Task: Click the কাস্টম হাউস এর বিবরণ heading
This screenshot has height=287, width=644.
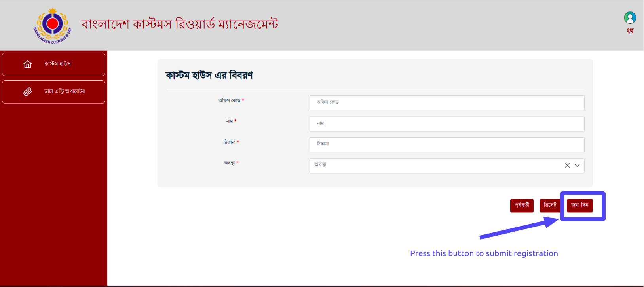Action: 209,75
